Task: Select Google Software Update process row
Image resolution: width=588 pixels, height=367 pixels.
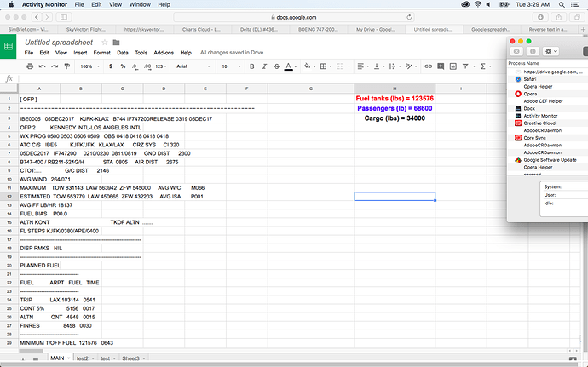Action: click(547, 160)
